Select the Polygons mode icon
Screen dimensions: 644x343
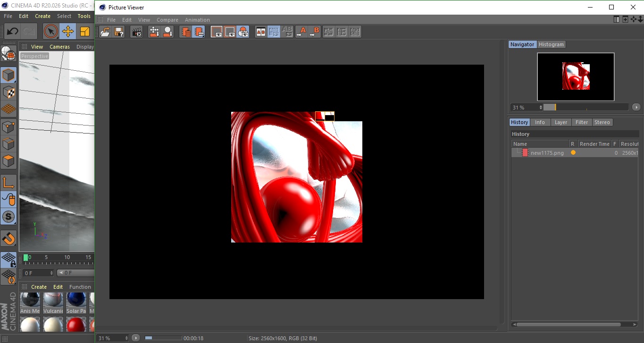click(x=8, y=161)
